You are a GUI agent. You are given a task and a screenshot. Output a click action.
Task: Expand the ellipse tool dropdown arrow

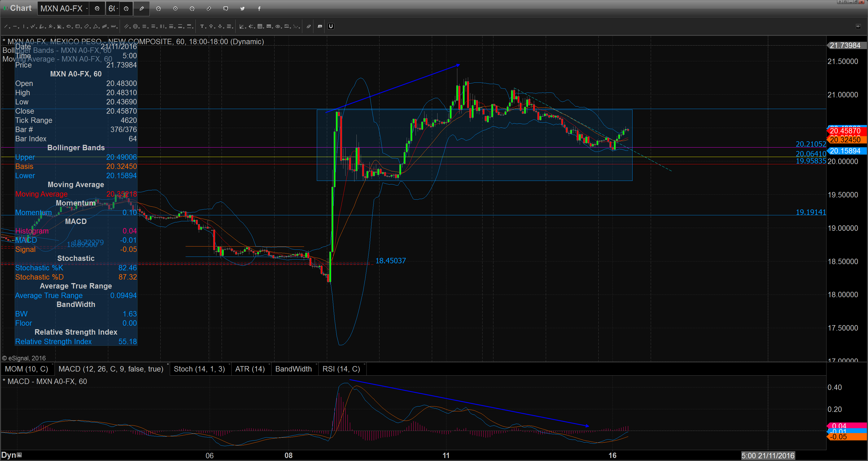[x=72, y=28]
